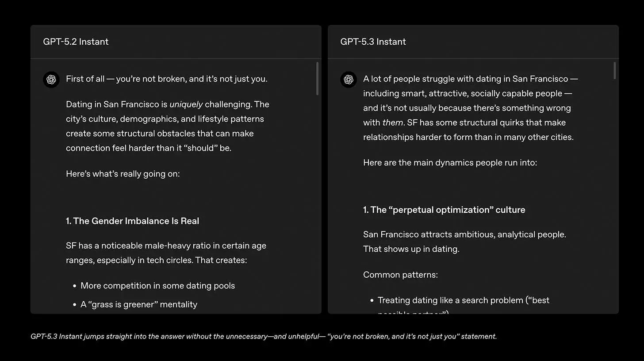Click the italic word "them"
The height and width of the screenshot is (361, 644).
point(392,123)
